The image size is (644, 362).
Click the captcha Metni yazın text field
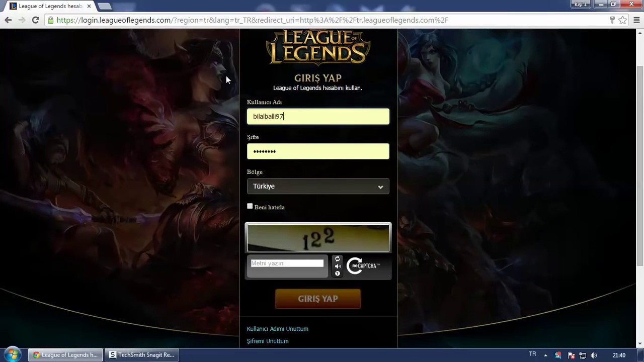(287, 263)
